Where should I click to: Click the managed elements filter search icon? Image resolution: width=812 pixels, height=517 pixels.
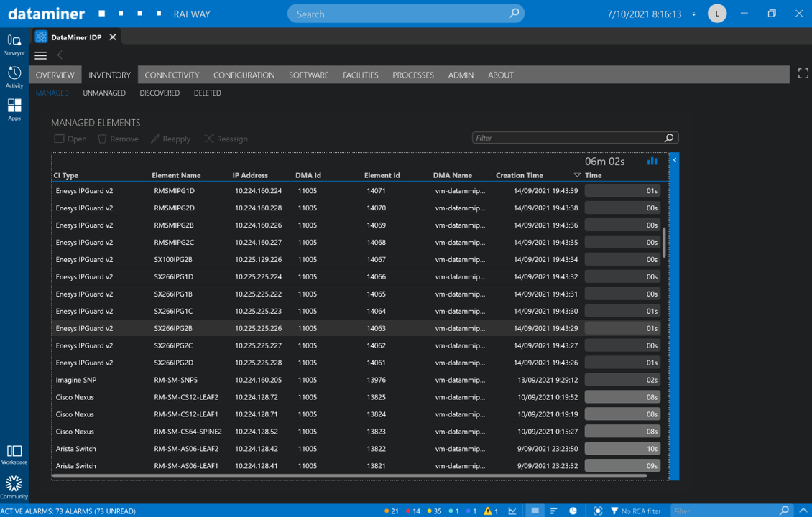(x=669, y=138)
